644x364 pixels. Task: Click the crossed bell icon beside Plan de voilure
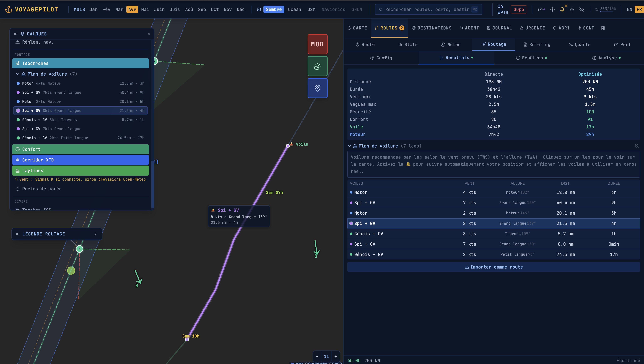pos(636,146)
